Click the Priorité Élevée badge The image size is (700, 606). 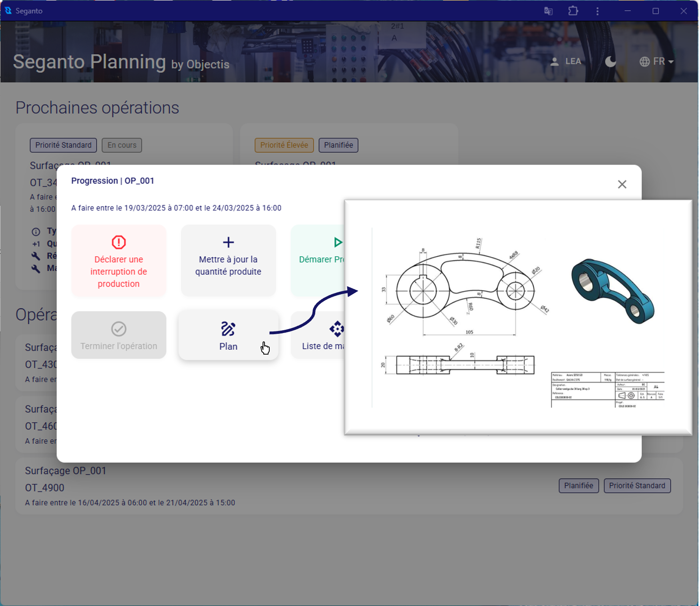coord(284,145)
